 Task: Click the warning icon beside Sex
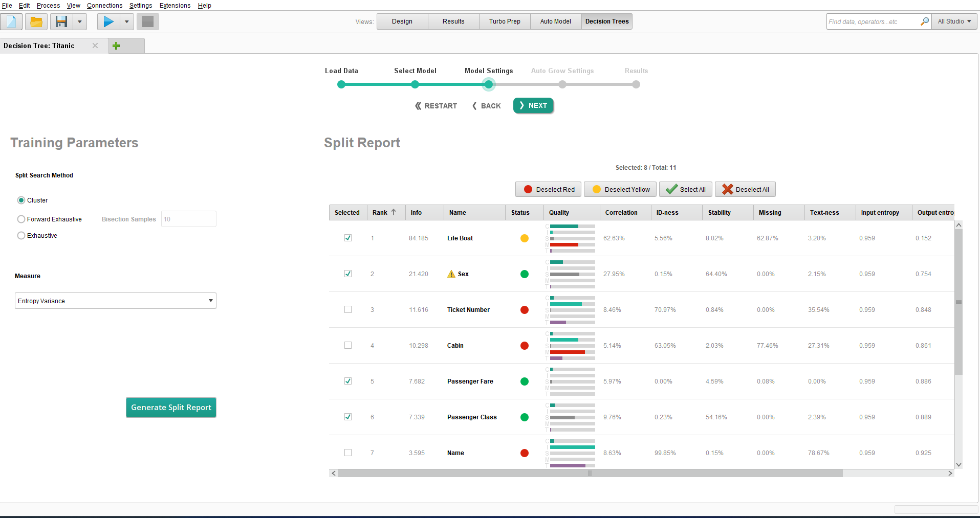(451, 274)
